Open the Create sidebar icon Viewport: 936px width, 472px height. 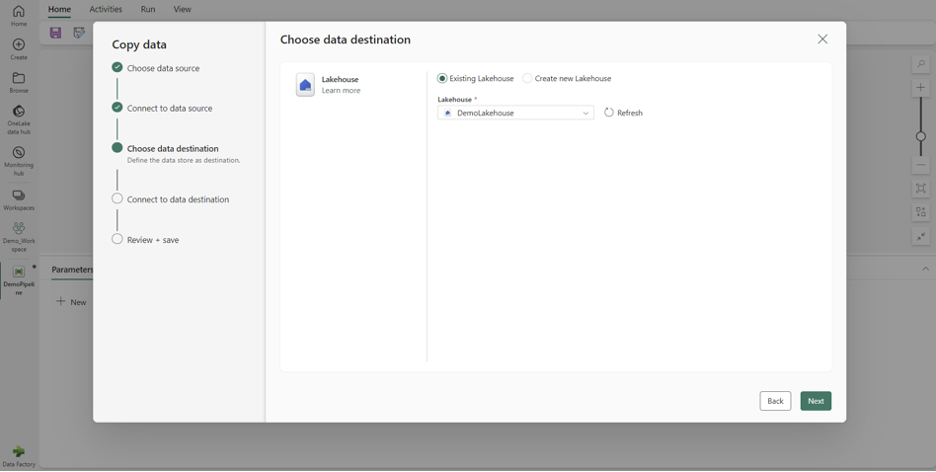click(19, 49)
